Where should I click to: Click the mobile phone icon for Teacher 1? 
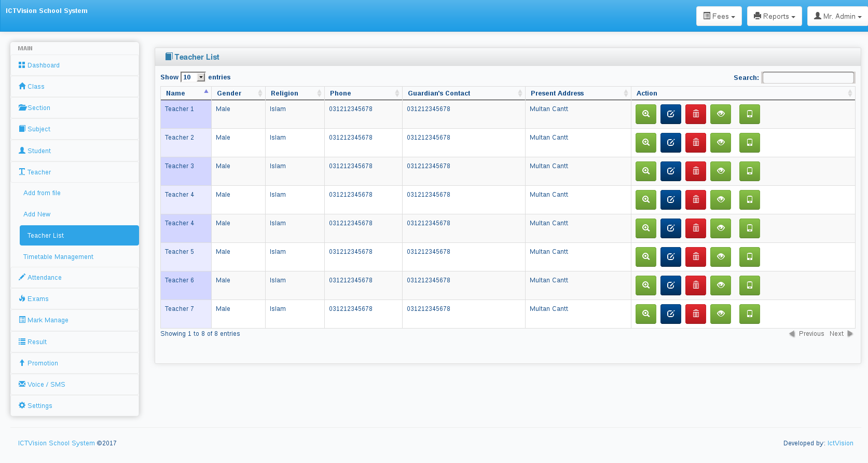pyautogui.click(x=749, y=114)
